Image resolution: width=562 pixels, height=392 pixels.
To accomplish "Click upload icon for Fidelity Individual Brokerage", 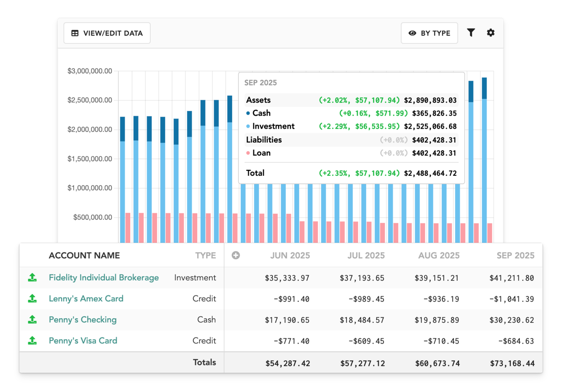I will point(32,278).
